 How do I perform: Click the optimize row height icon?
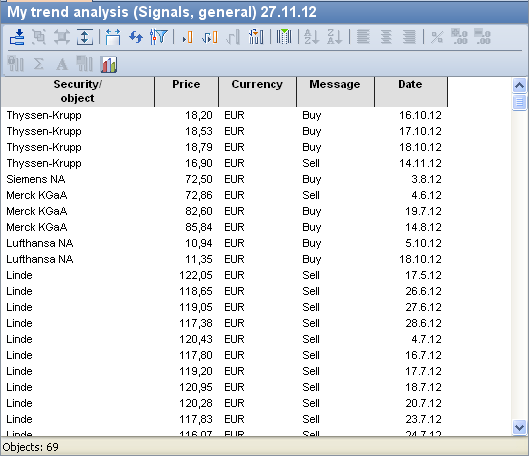click(85, 37)
